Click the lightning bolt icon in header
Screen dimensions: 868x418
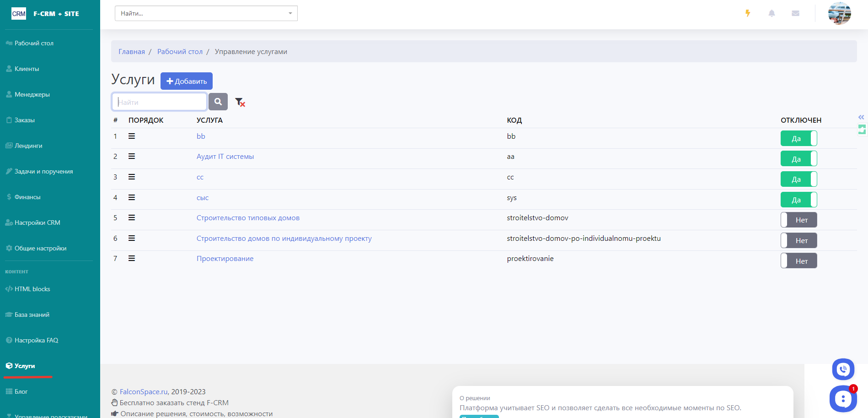click(748, 13)
